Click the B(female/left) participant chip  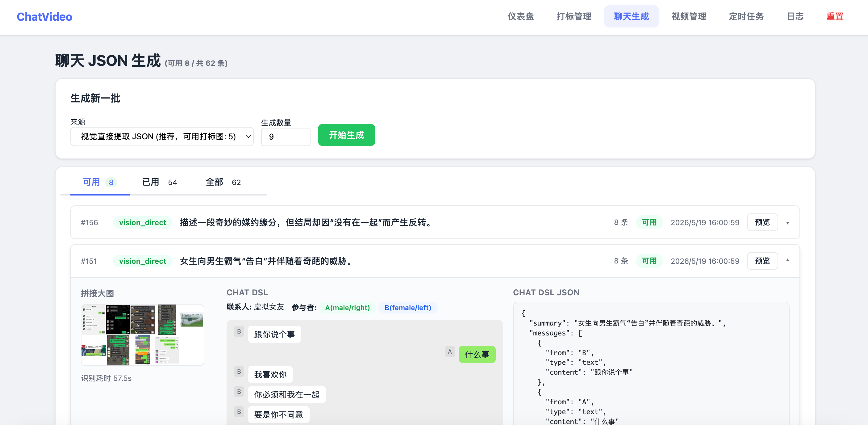(x=408, y=308)
